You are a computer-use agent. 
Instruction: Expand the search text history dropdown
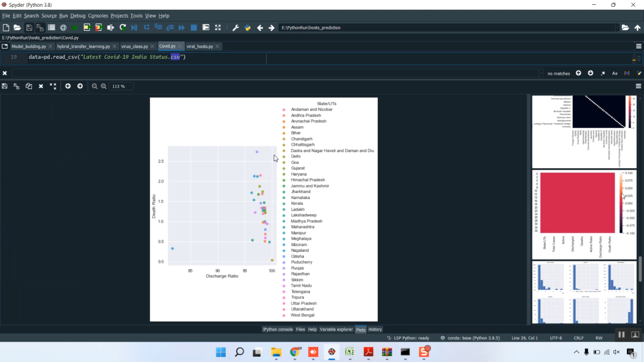pos(541,73)
